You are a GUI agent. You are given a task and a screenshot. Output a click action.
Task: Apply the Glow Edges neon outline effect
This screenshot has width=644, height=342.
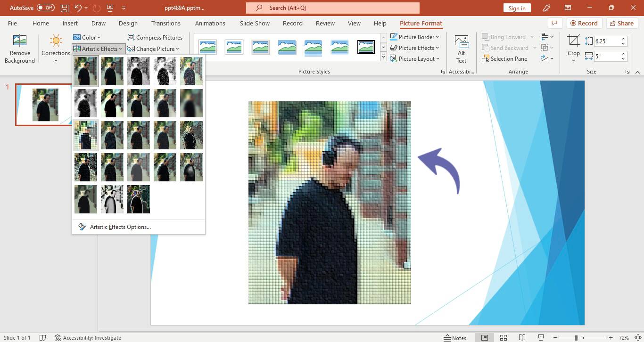click(139, 199)
